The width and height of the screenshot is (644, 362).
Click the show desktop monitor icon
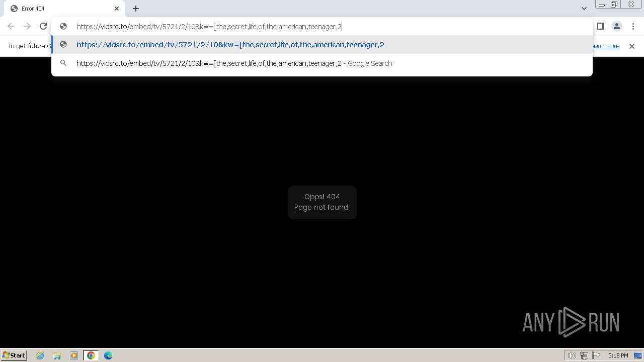[638, 355]
